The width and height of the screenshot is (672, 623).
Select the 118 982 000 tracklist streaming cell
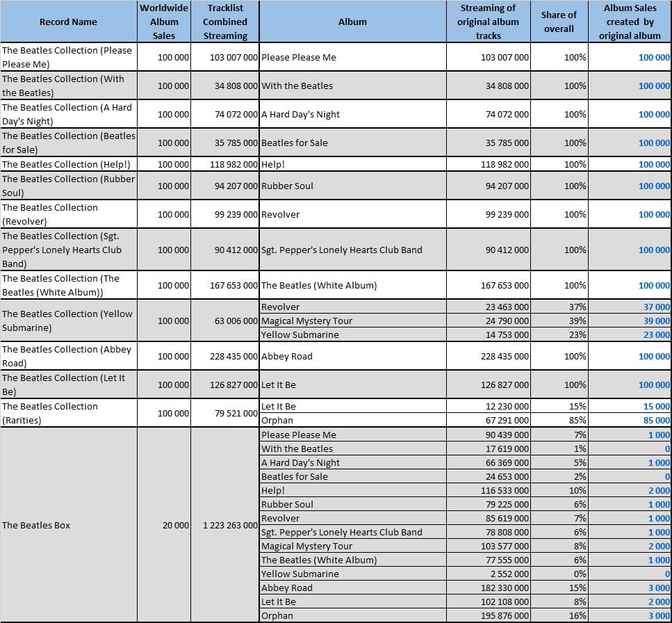(x=225, y=164)
